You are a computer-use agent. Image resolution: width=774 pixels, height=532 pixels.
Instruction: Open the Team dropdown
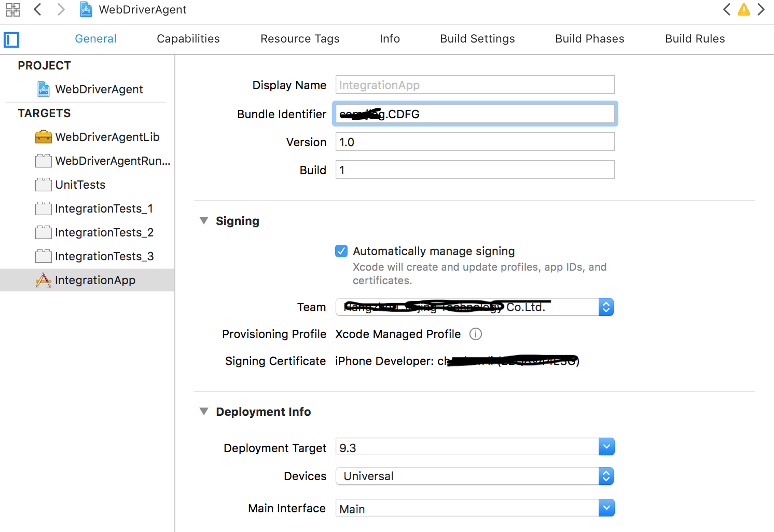tap(475, 307)
